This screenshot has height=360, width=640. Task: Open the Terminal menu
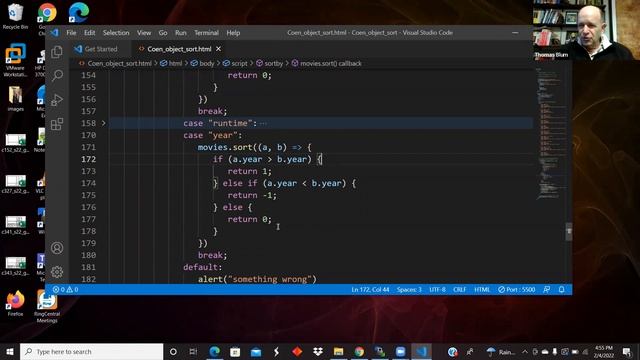[206, 33]
